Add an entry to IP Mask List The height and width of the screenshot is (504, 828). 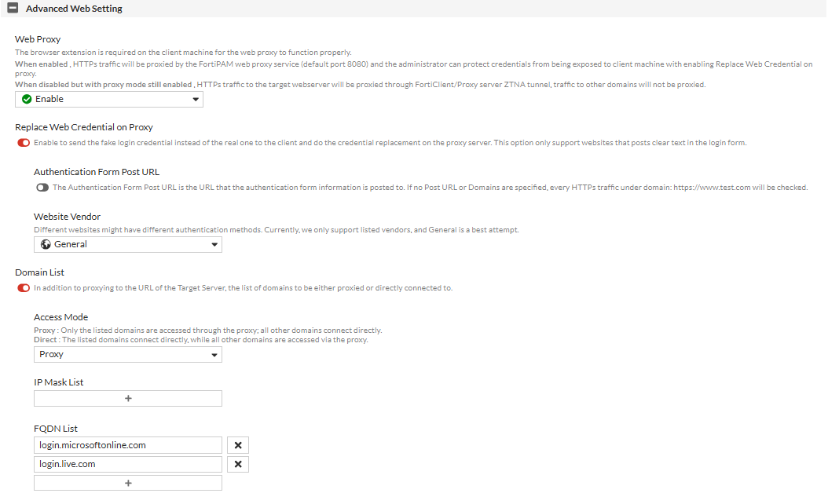click(128, 399)
